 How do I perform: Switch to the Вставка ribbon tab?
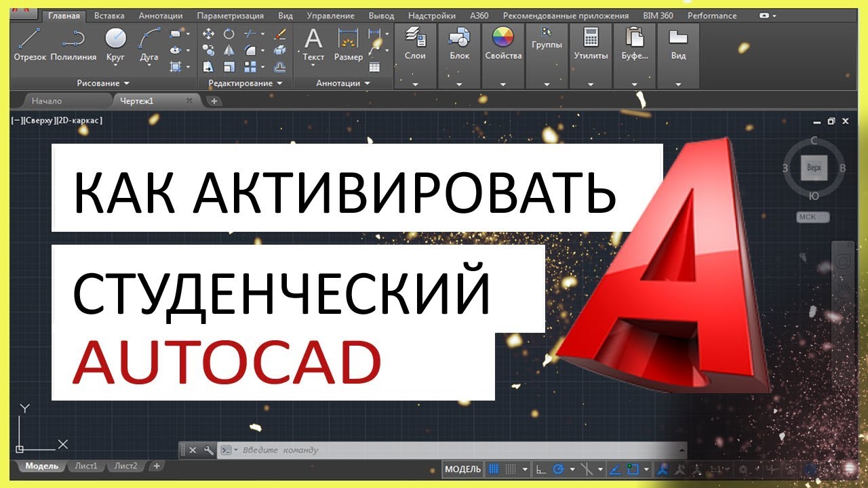(109, 15)
